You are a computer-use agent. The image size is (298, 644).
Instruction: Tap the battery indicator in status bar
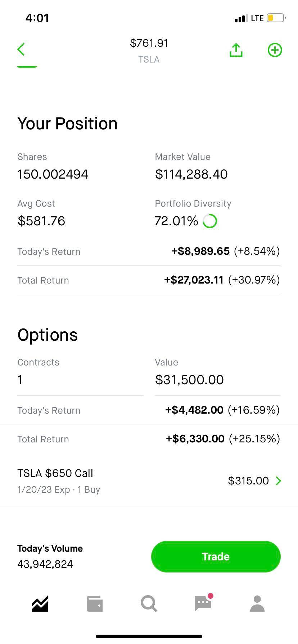(x=276, y=18)
